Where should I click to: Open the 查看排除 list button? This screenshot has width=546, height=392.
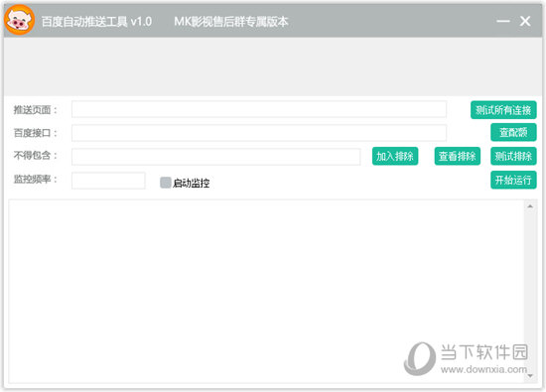coord(458,156)
